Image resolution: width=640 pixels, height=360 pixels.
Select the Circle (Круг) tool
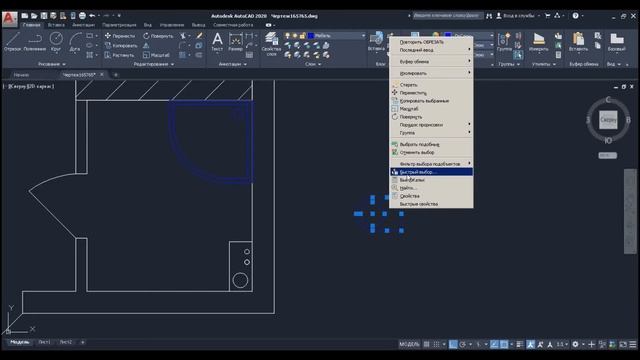click(56, 42)
